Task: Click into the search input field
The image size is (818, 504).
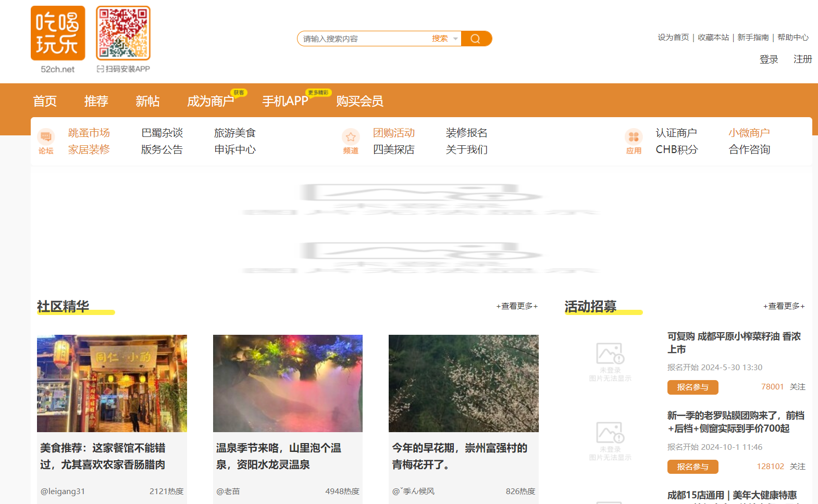Action: 364,39
